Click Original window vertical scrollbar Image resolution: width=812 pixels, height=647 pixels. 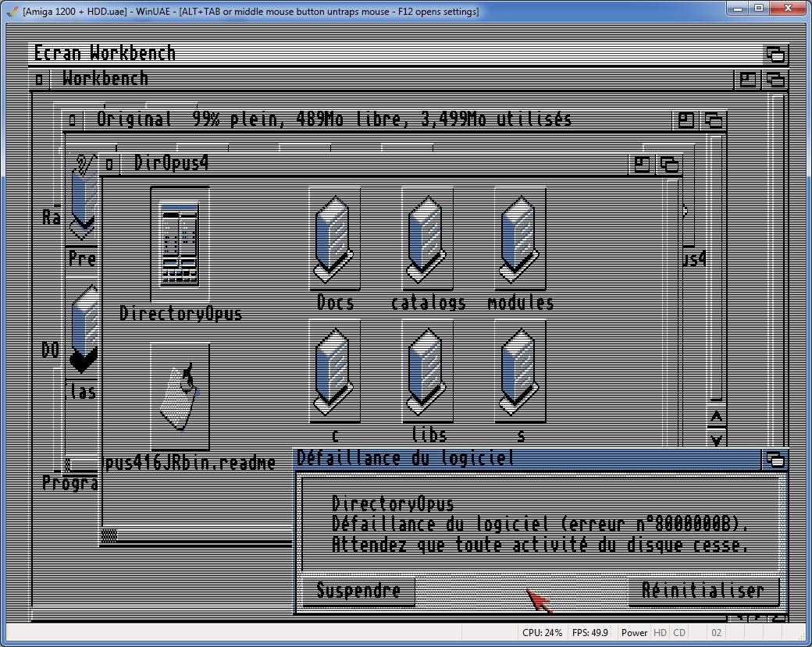tap(716, 268)
